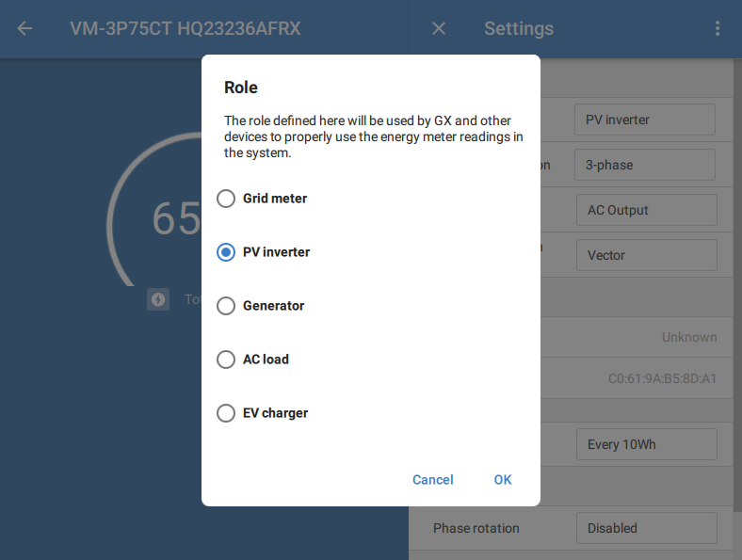Open the PV inverter role dropdown
The height and width of the screenshot is (560, 742).
[x=645, y=120]
